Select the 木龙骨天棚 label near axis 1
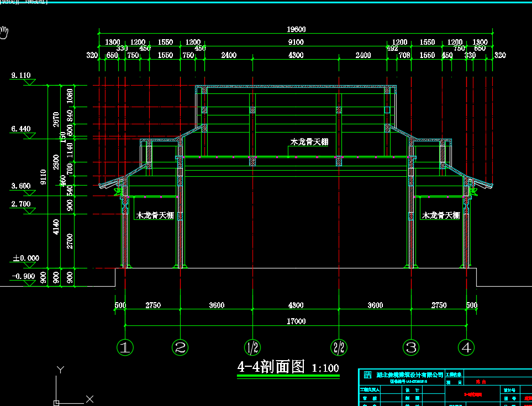532x406 pixels. point(155,215)
